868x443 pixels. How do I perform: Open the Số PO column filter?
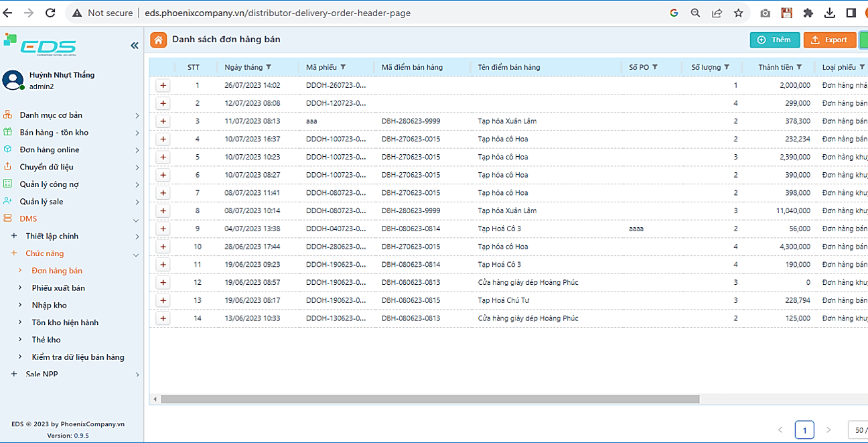[655, 67]
